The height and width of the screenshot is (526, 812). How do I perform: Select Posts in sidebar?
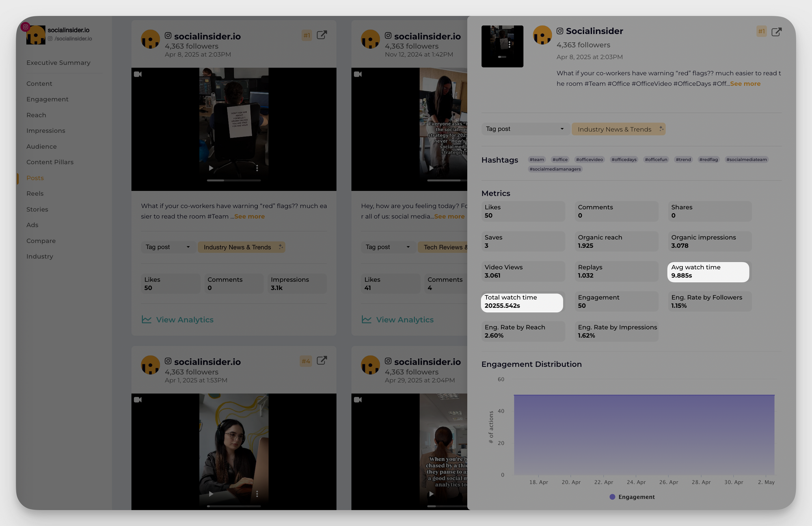[35, 178]
